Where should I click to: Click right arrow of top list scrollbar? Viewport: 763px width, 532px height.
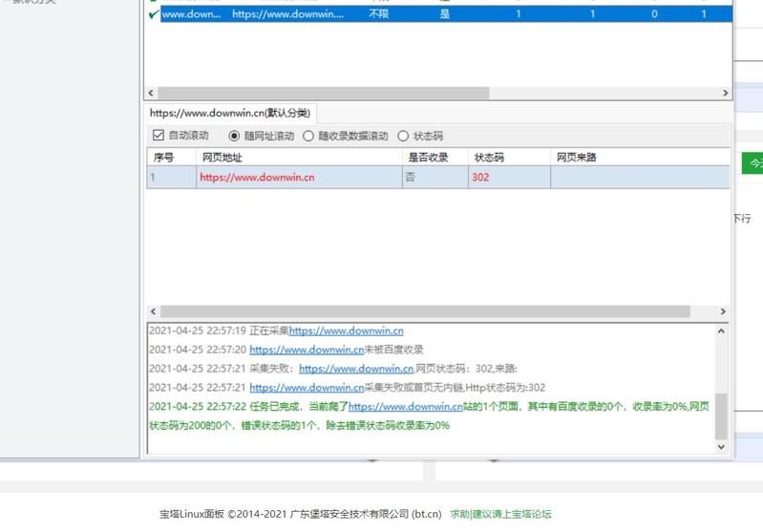[725, 94]
